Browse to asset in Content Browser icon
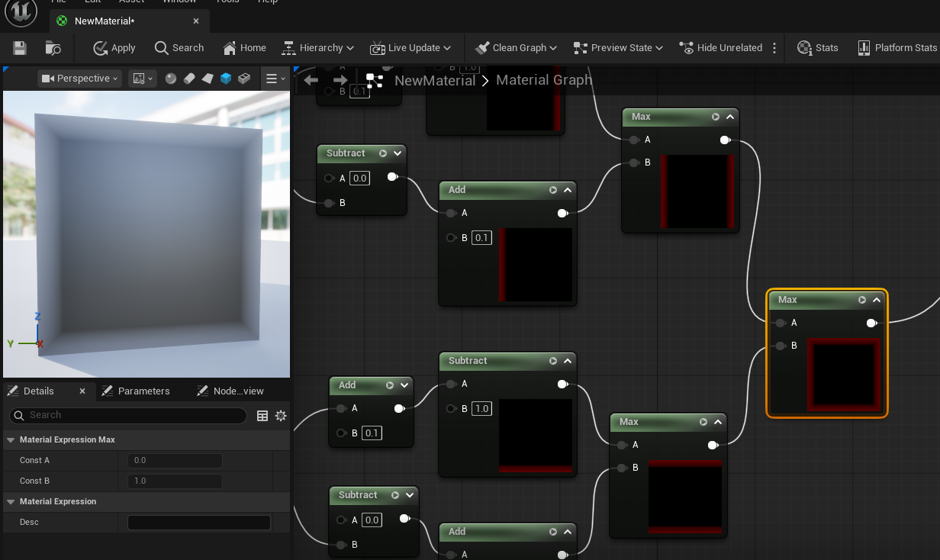This screenshot has width=940, height=560. [x=53, y=47]
